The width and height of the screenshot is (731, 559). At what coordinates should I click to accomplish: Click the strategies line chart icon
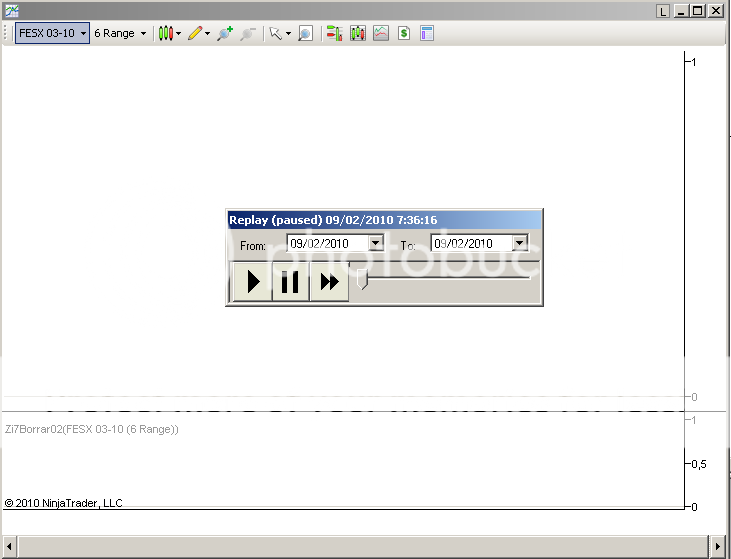[x=381, y=33]
